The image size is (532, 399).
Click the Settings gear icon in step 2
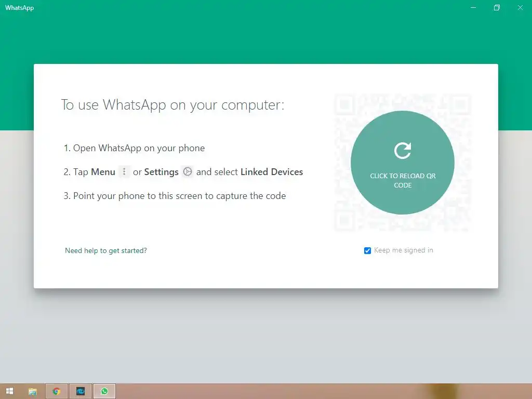188,171
